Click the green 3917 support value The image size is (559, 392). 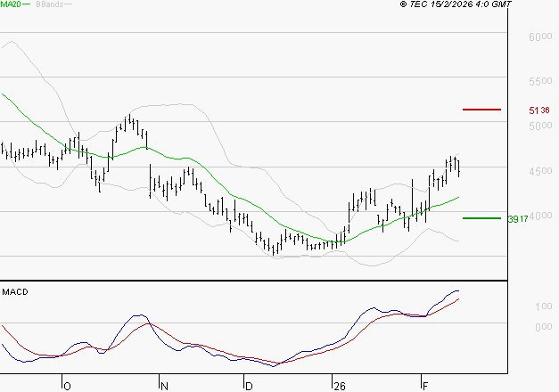point(518,219)
